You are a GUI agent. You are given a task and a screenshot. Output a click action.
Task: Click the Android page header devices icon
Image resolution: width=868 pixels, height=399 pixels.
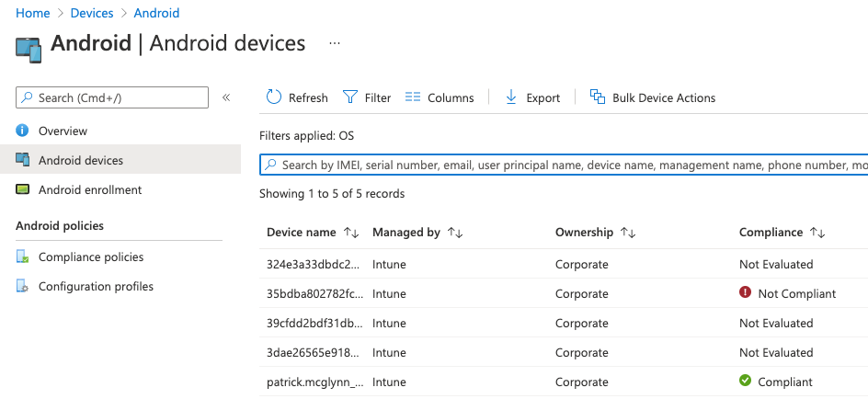(x=29, y=50)
